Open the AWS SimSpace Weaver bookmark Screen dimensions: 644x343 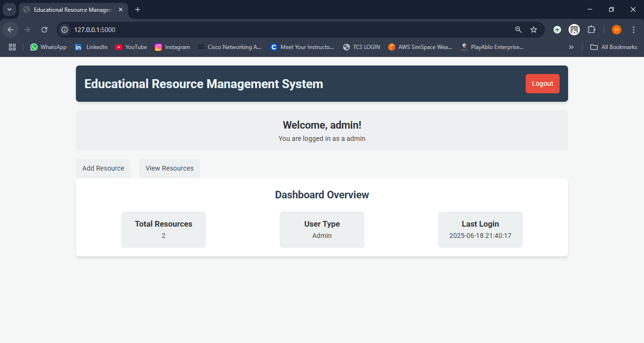pos(420,47)
